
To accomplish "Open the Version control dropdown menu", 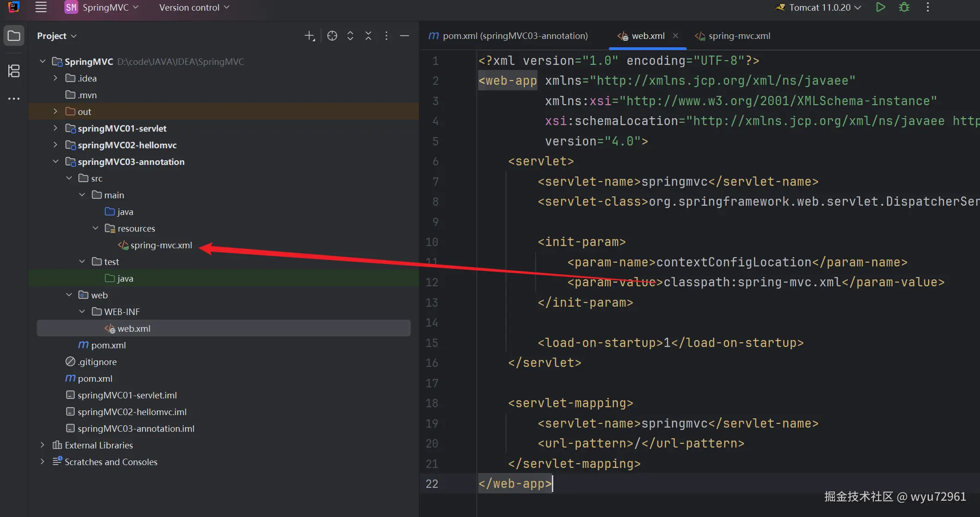I will pyautogui.click(x=194, y=7).
